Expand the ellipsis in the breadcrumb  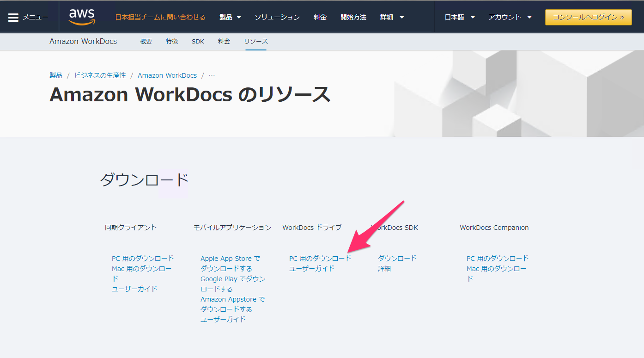click(x=211, y=75)
